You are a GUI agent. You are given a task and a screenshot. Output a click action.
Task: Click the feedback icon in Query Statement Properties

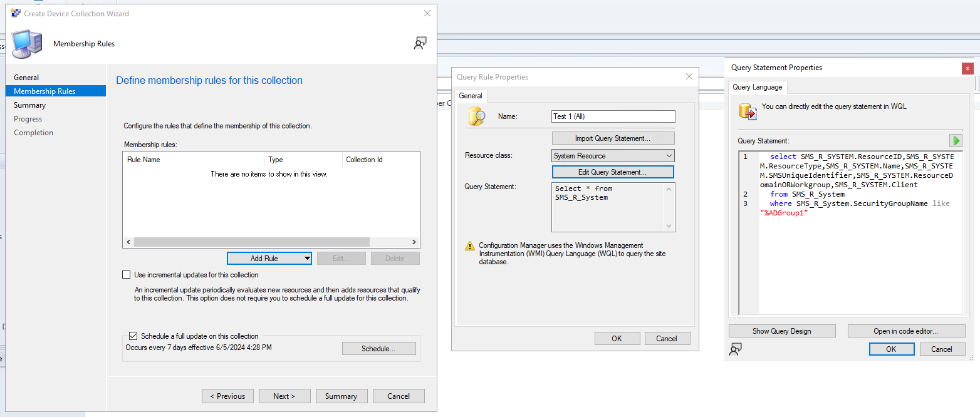(736, 349)
